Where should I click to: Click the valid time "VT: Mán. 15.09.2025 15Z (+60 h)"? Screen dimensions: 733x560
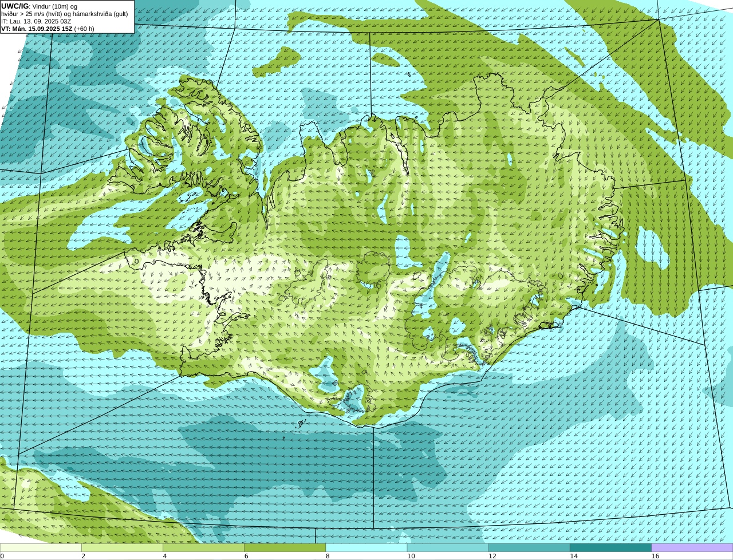coord(48,28)
